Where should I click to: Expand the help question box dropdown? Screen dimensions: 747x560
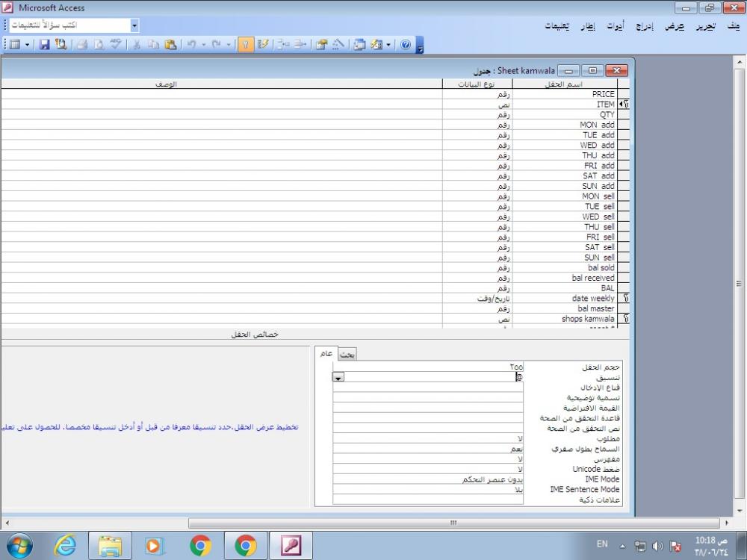point(134,25)
